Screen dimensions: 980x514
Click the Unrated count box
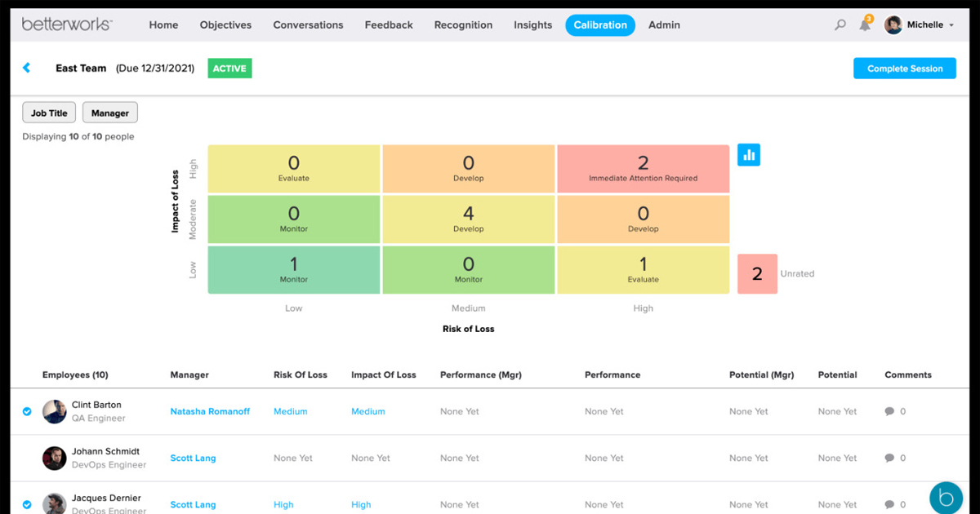click(x=757, y=274)
